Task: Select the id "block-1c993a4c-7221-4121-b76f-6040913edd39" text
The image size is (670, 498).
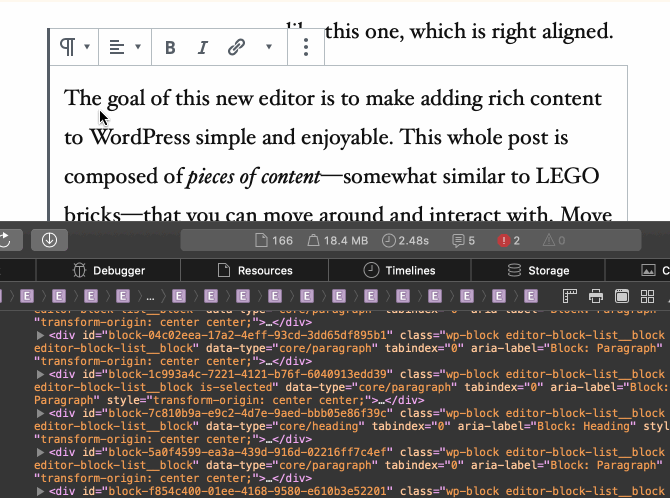Action: coord(247,374)
